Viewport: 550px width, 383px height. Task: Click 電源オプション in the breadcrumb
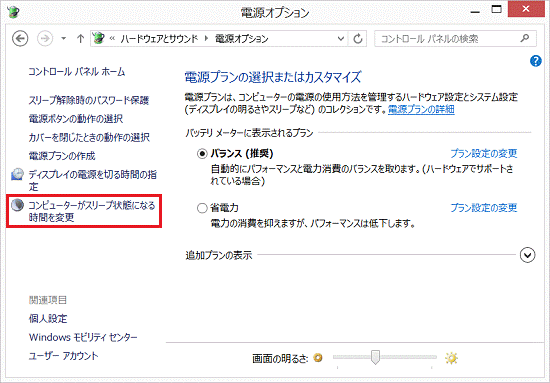click(x=242, y=38)
